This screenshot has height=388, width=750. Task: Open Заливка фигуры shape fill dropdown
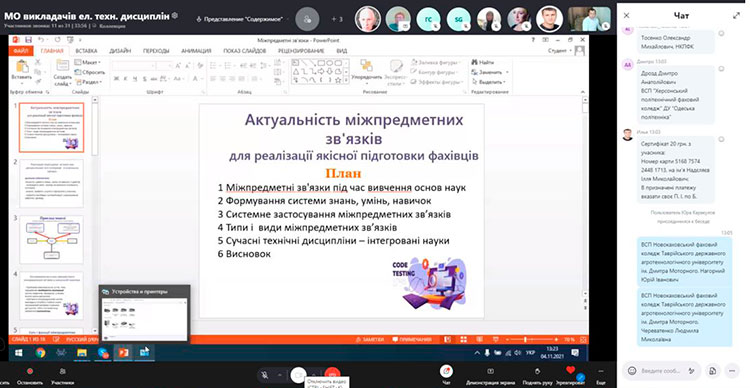pos(435,62)
